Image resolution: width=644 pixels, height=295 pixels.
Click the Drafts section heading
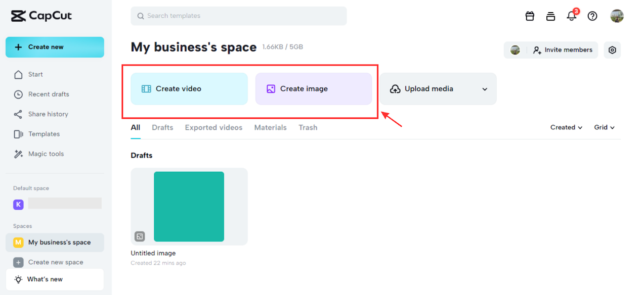(142, 156)
